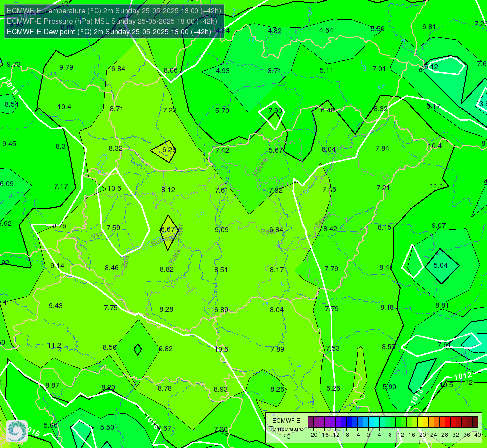487x448 pixels.
Task: Click the 7.89 grid value
Action: pos(277,349)
